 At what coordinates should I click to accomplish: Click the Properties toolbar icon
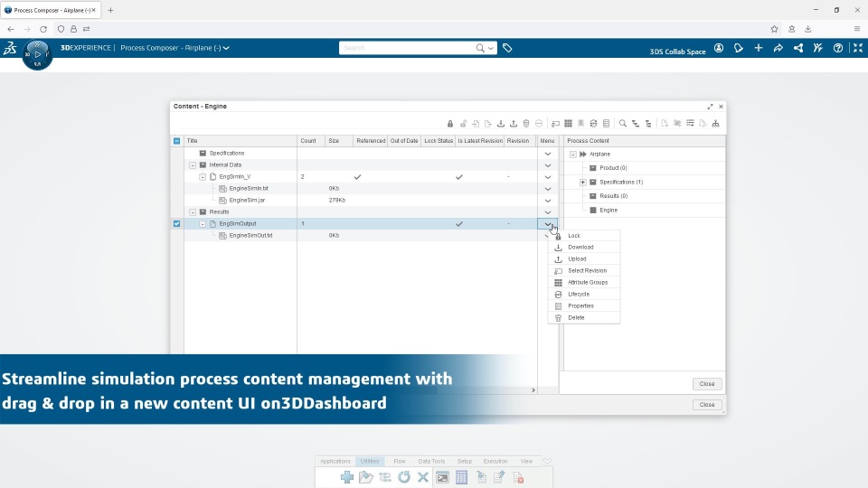pos(606,124)
